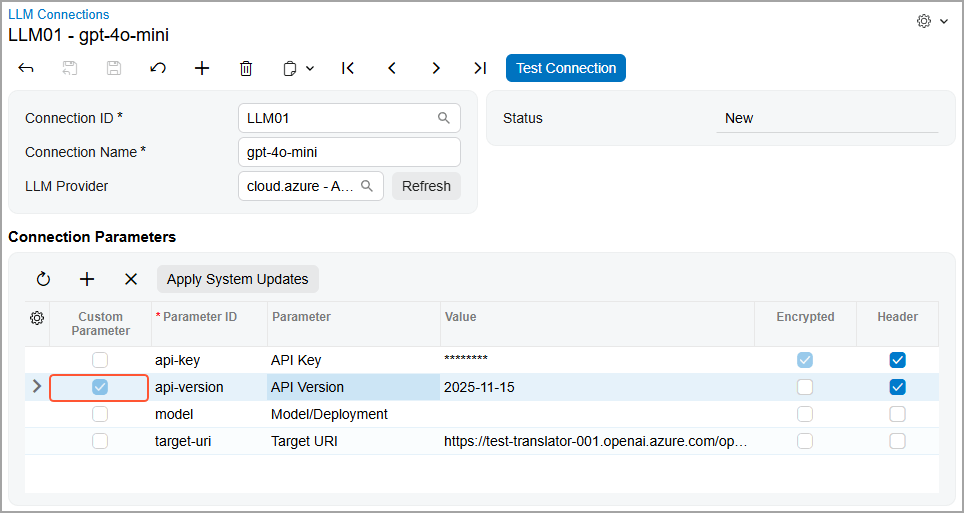Refresh the Connection Parameters grid

[43, 279]
